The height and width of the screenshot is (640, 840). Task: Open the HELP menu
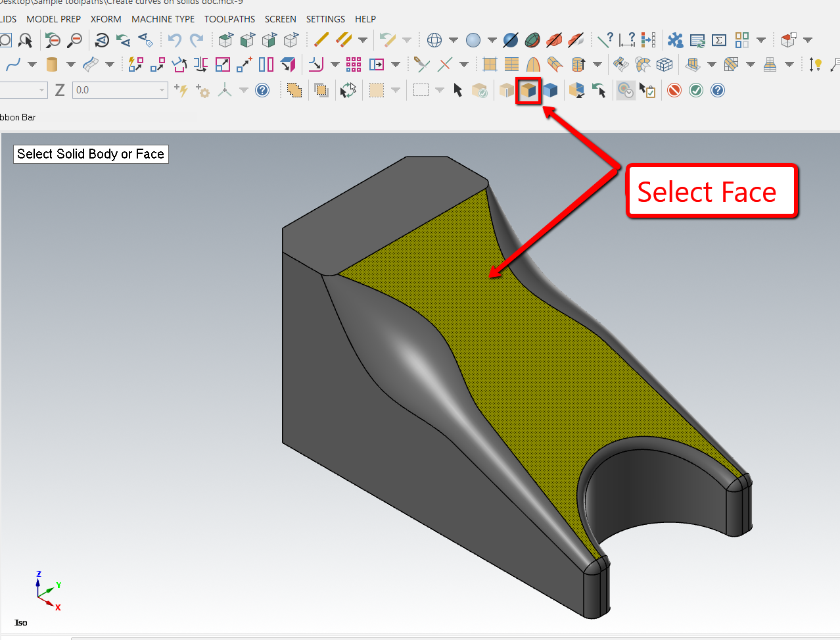[365, 19]
